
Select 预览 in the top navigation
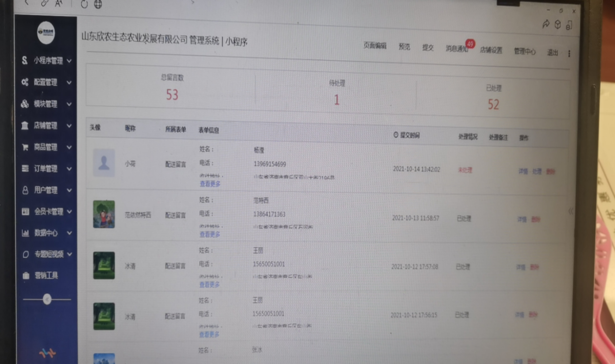point(404,47)
